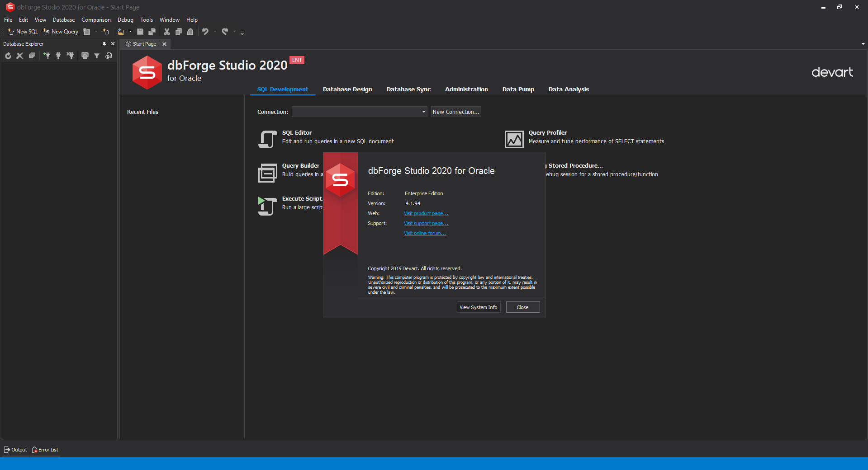Switch to the Database Design tab
Image resolution: width=868 pixels, height=470 pixels.
point(347,89)
